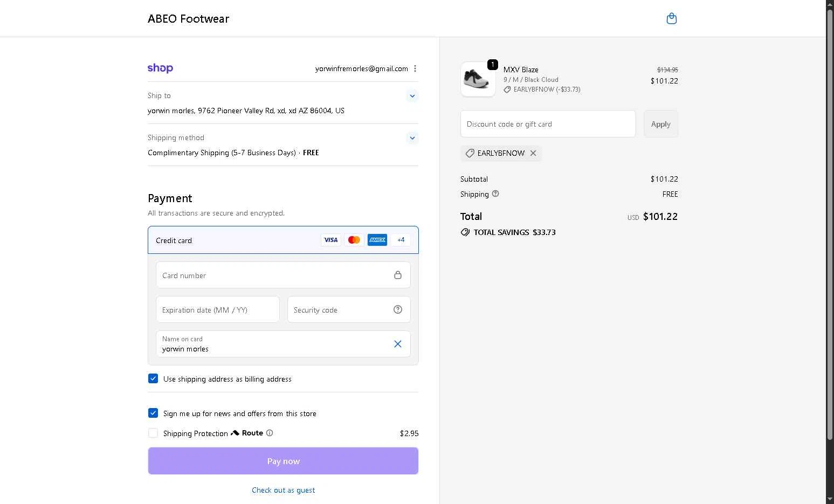834x504 pixels.
Task: Click the Apply discount button
Action: click(x=661, y=124)
